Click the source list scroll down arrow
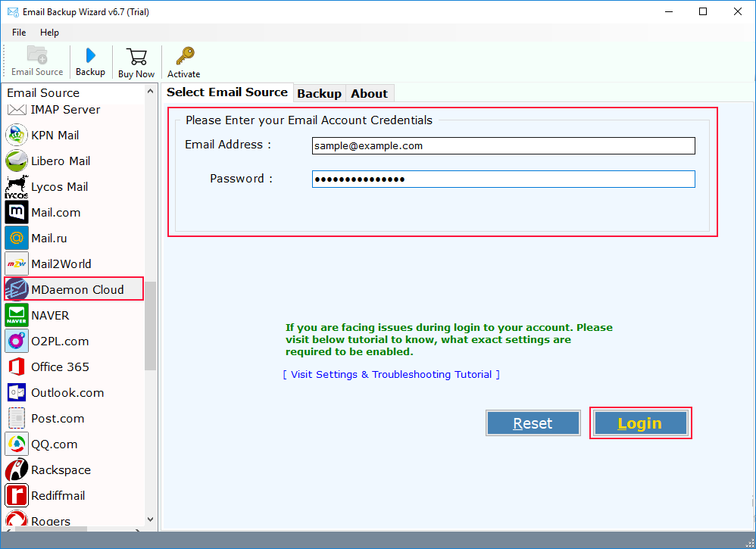756x549 pixels. [151, 519]
